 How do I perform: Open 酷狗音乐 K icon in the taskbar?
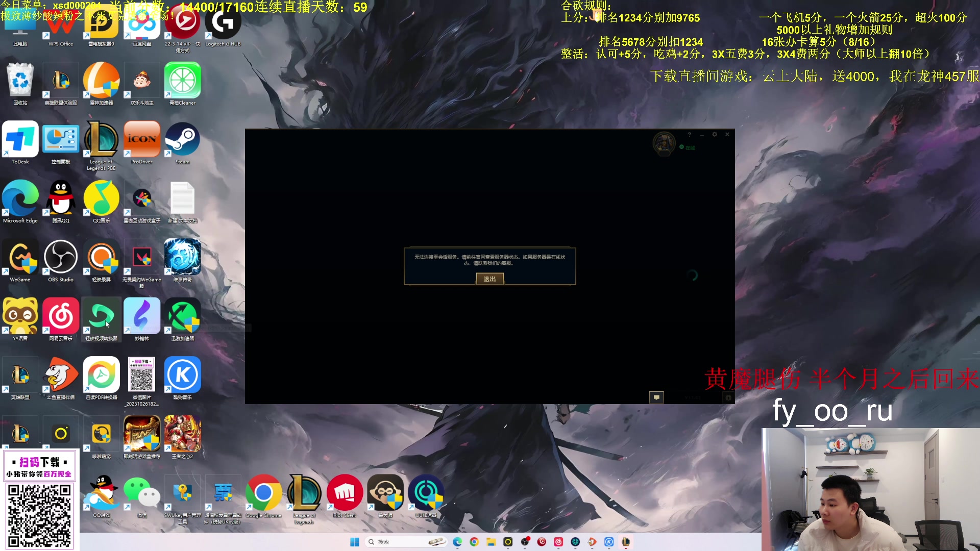pyautogui.click(x=609, y=542)
